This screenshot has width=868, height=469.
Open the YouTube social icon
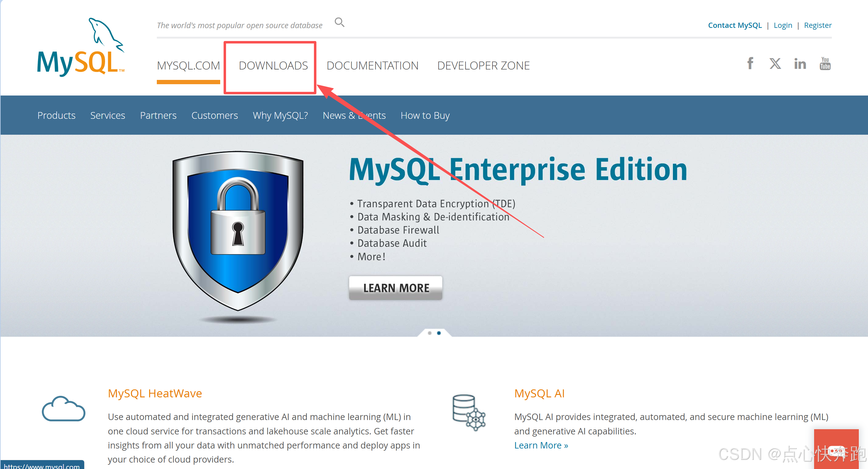tap(825, 63)
